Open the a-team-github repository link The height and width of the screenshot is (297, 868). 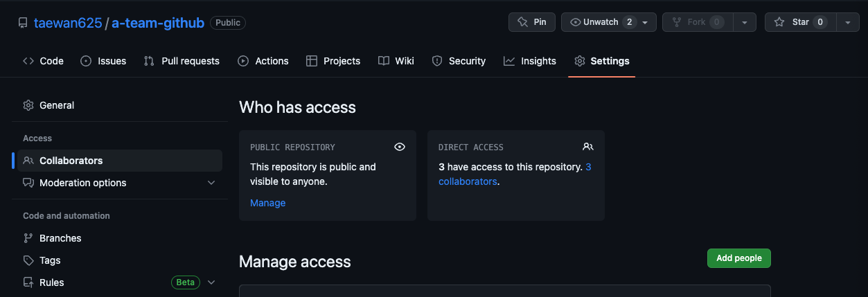(x=158, y=23)
